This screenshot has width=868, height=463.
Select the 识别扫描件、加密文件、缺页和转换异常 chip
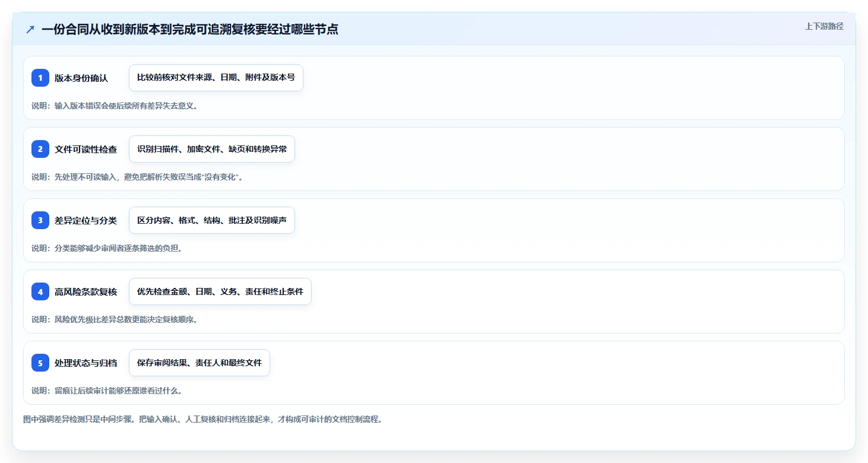click(212, 149)
